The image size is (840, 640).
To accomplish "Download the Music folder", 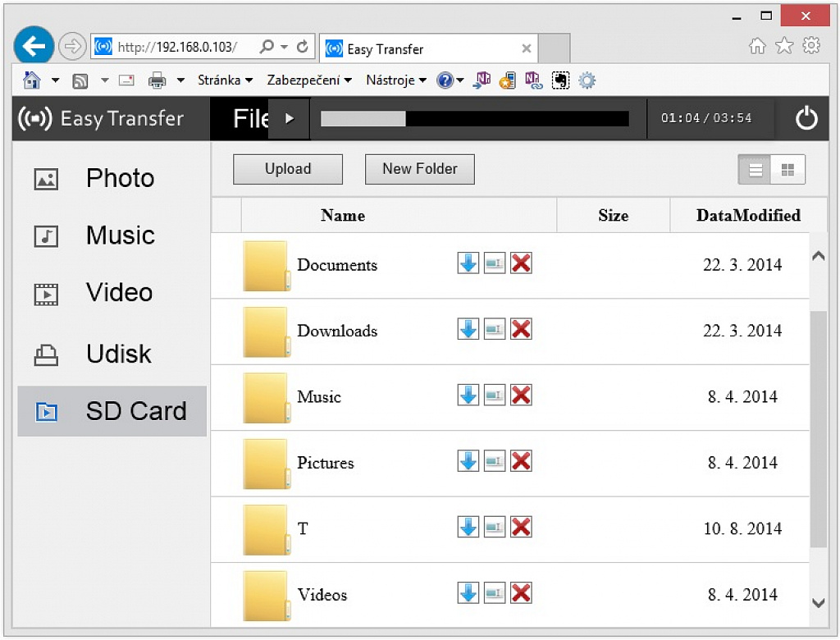I will [468, 395].
